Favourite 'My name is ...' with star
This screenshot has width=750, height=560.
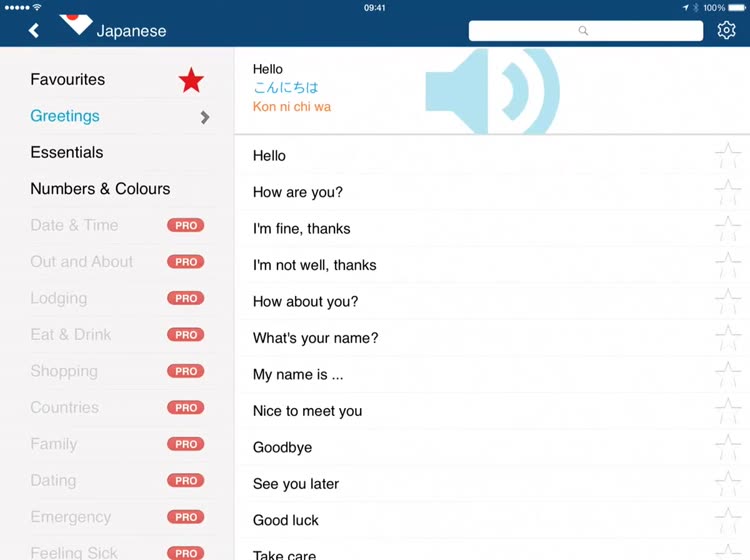[x=728, y=374]
